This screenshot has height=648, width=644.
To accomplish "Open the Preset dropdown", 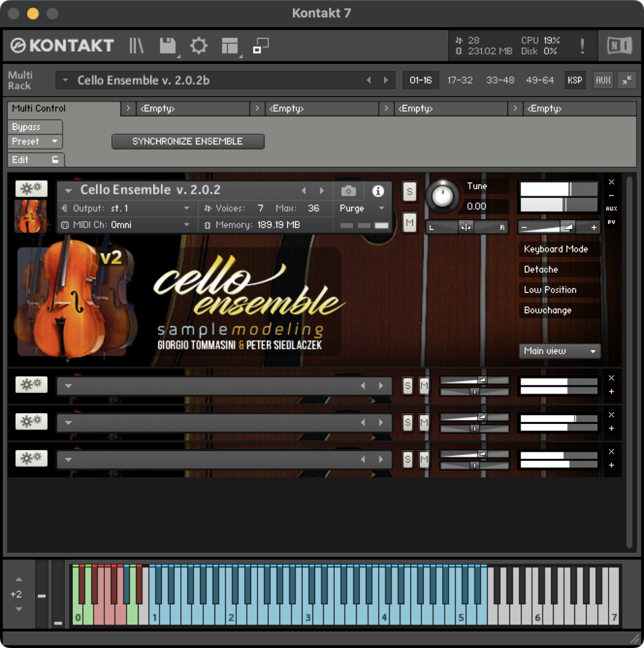I will point(35,141).
